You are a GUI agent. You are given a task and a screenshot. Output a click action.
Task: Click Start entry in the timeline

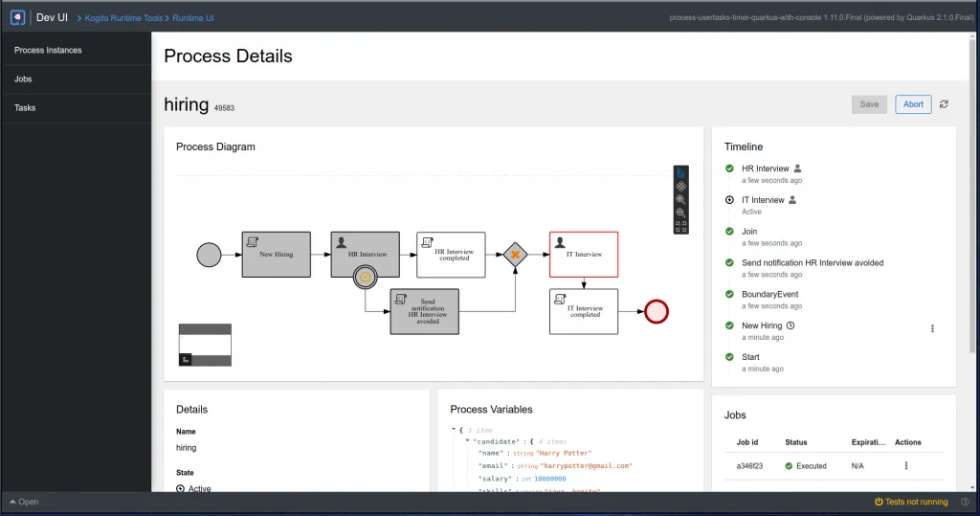750,357
